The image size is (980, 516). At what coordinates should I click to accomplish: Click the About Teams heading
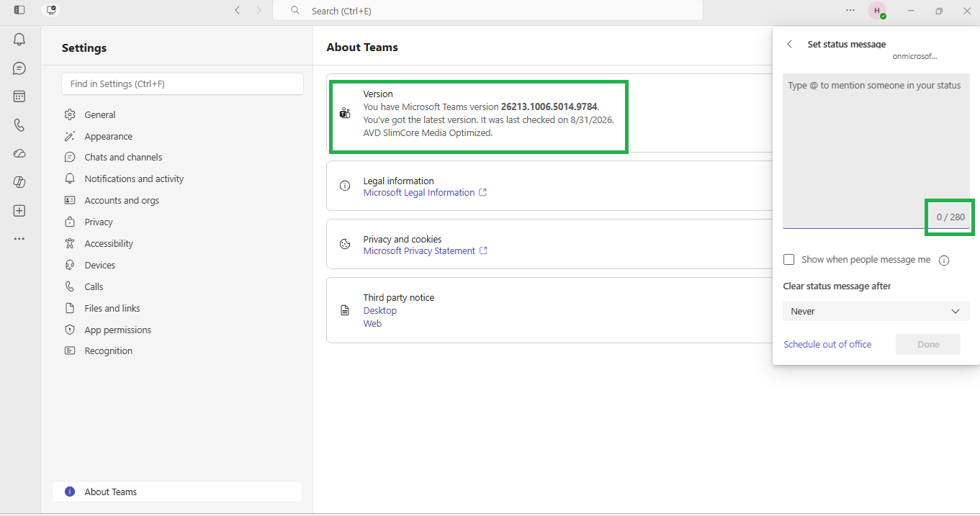[x=362, y=47]
